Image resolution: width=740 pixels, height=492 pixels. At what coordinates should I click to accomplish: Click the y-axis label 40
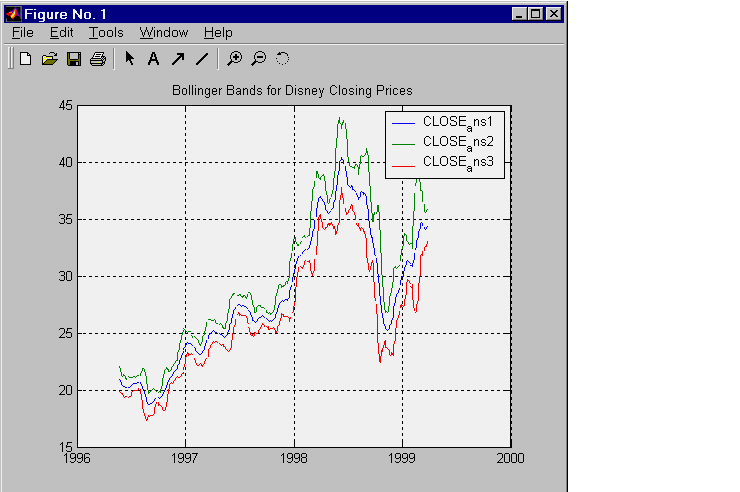click(66, 163)
